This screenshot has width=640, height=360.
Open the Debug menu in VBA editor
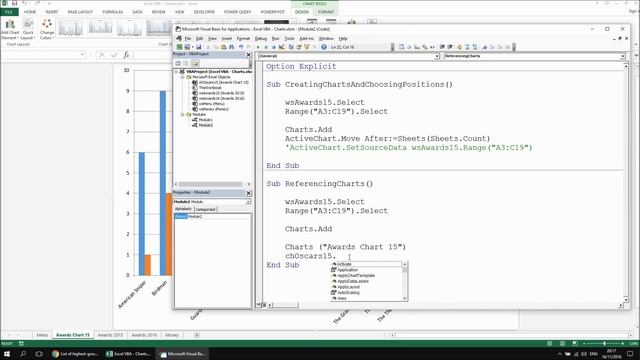(x=261, y=38)
